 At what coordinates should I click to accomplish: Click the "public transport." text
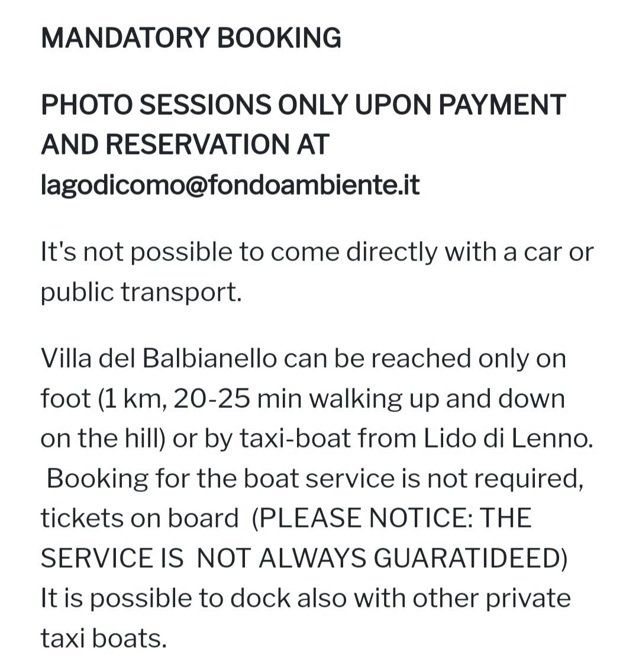pyautogui.click(x=141, y=292)
